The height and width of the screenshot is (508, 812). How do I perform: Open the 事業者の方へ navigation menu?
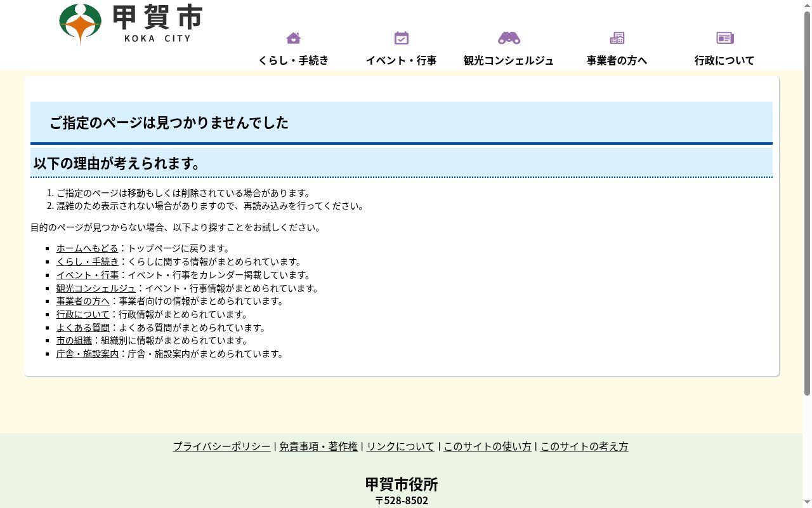[x=617, y=60]
